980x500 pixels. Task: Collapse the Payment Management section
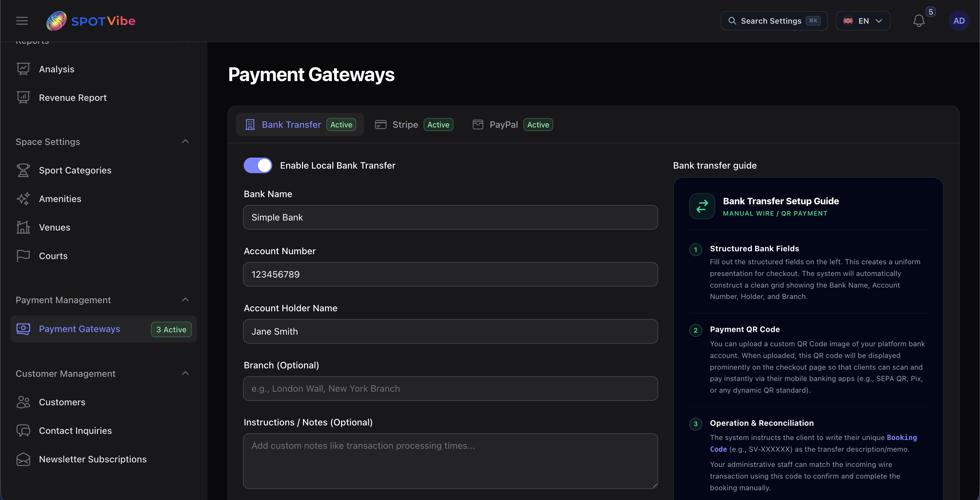pos(185,300)
